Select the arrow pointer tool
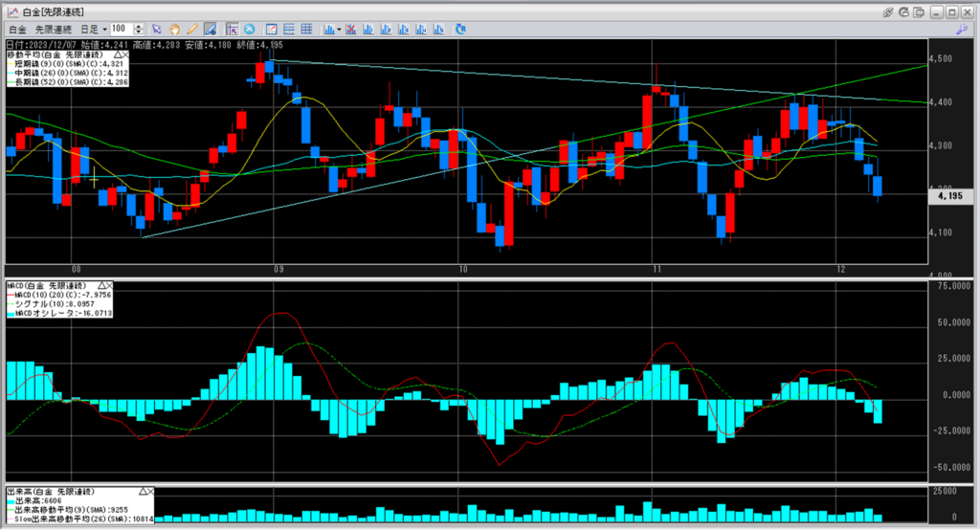The image size is (980, 530). (x=157, y=30)
